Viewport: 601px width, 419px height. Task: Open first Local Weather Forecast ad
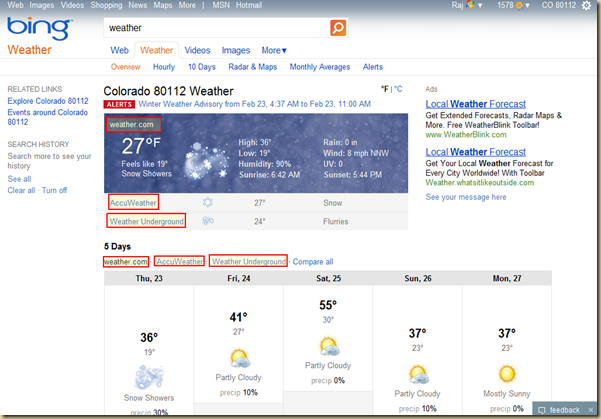pyautogui.click(x=475, y=104)
